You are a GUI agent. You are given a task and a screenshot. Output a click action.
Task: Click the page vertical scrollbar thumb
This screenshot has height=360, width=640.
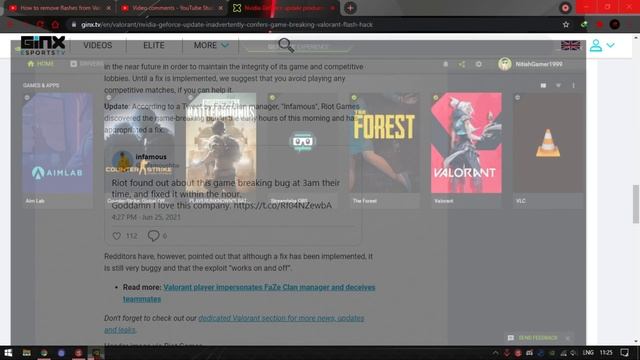[x=636, y=204]
